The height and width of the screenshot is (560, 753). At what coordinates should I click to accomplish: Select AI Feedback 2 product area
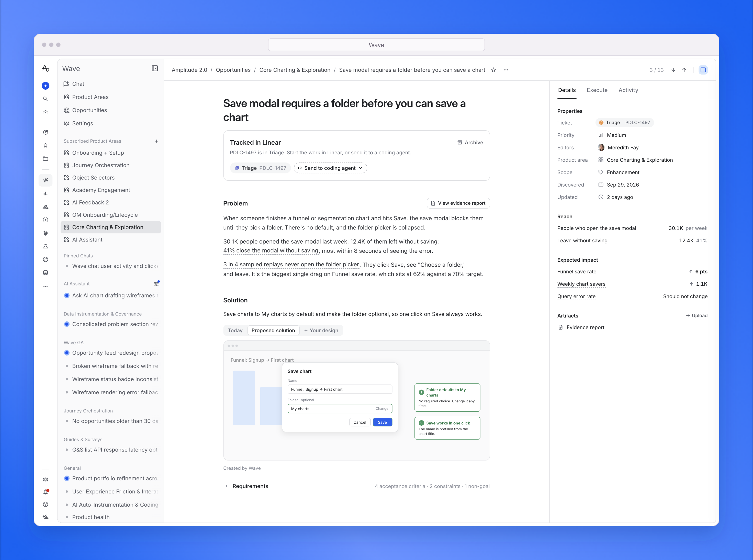click(111, 202)
